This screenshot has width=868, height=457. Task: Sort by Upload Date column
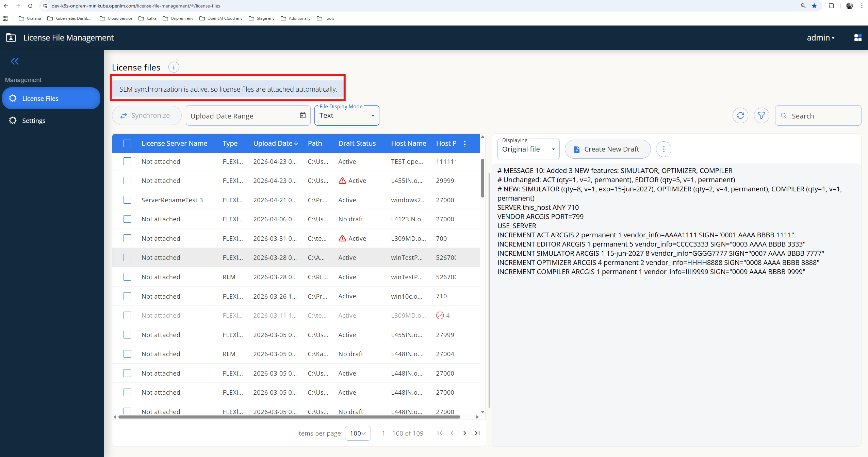click(275, 143)
